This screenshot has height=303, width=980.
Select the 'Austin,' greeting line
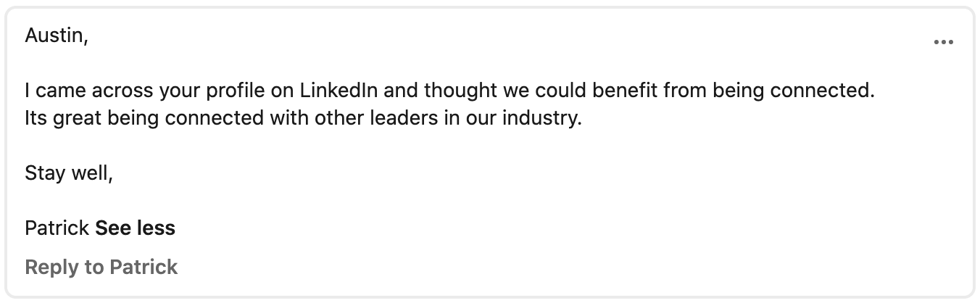click(x=57, y=36)
